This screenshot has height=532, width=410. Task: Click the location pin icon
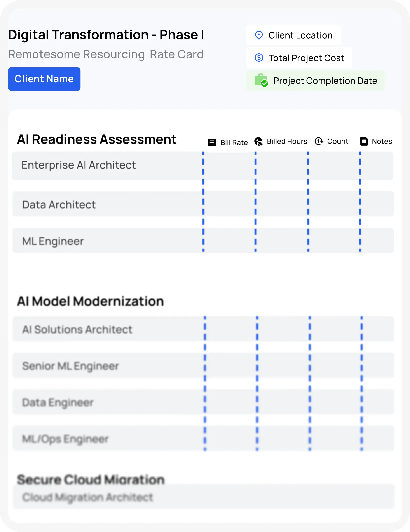[259, 35]
